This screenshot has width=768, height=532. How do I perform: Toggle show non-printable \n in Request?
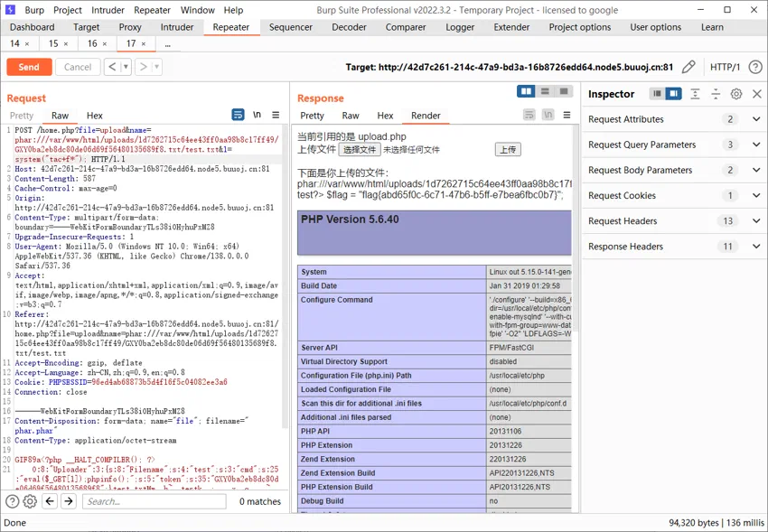(x=257, y=115)
